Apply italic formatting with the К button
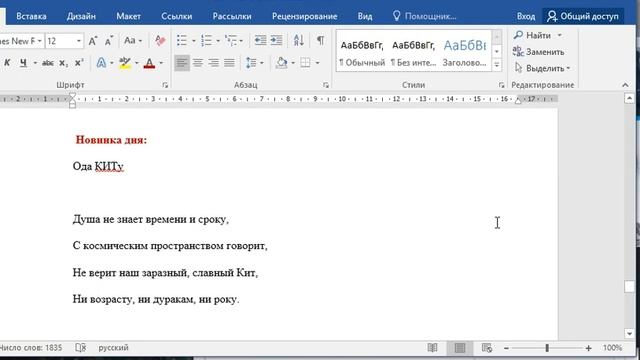 tap(7, 63)
